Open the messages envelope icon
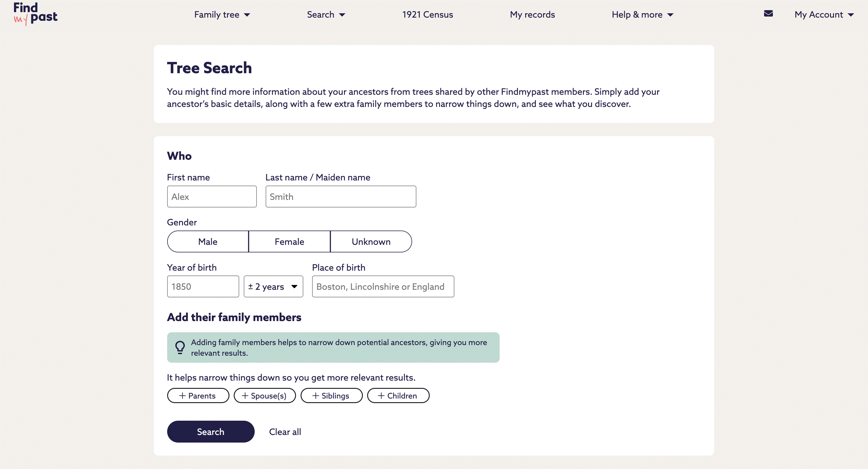The height and width of the screenshot is (469, 868). [x=768, y=14]
